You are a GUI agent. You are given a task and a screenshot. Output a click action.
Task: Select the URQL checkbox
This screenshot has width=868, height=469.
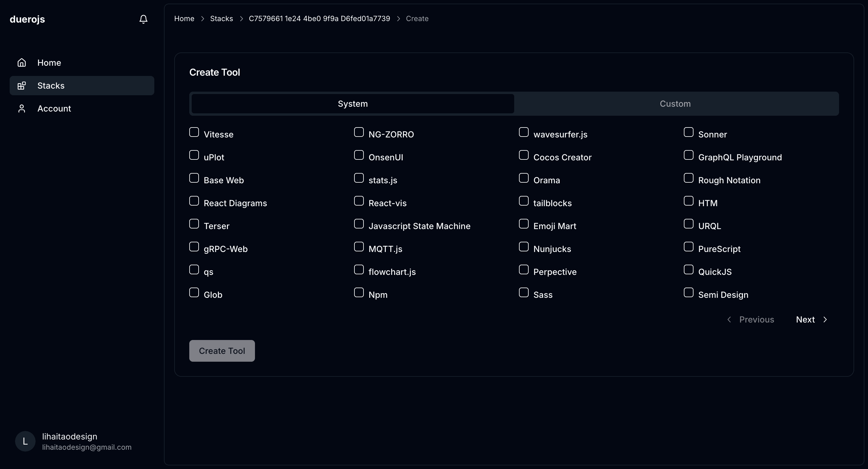pyautogui.click(x=688, y=224)
